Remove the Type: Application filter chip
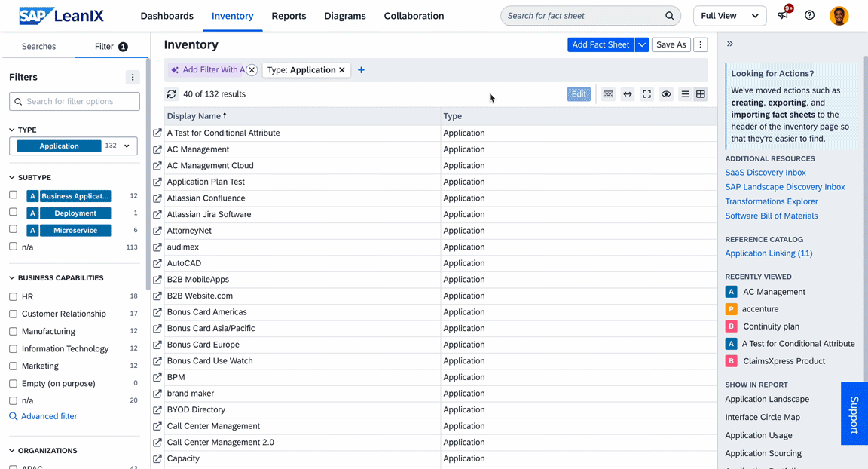868x469 pixels. click(342, 70)
